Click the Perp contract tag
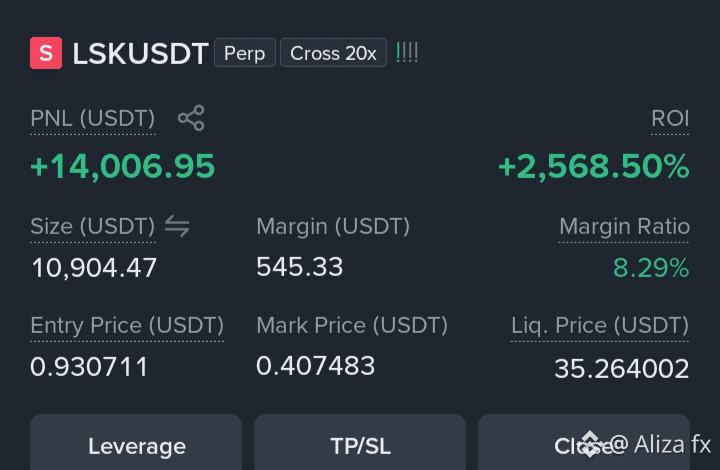 [245, 53]
